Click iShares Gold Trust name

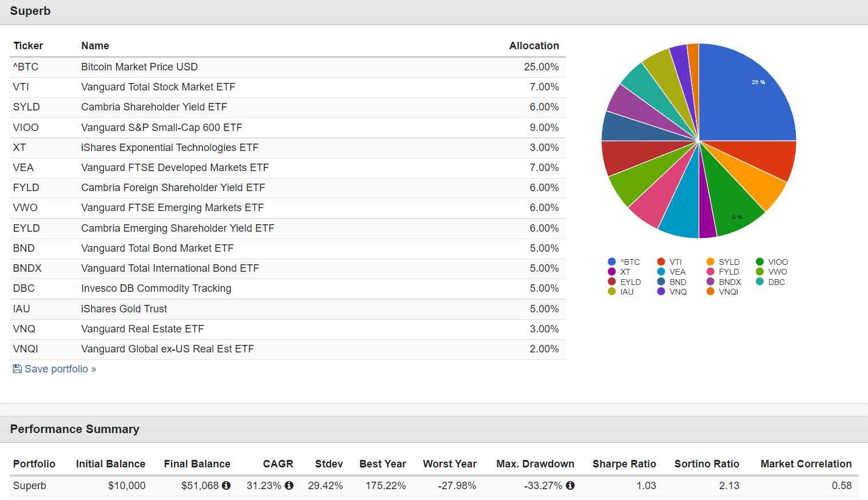(x=124, y=309)
